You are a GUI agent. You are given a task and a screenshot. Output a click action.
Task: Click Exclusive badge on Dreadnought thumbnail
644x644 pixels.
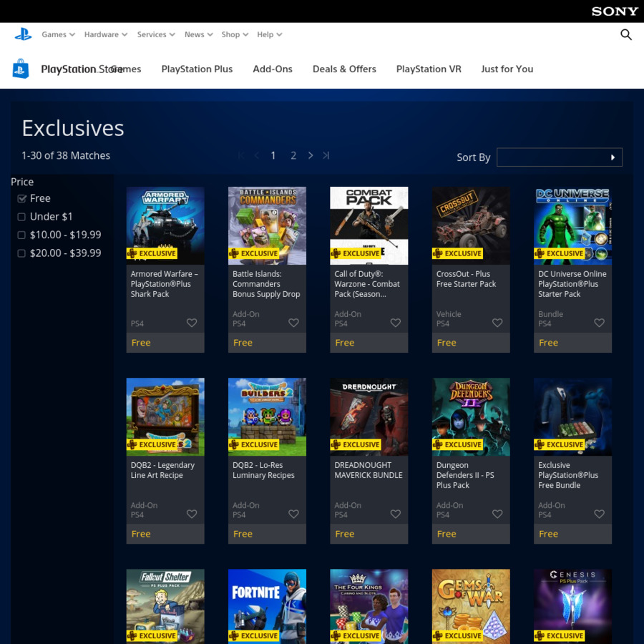356,444
